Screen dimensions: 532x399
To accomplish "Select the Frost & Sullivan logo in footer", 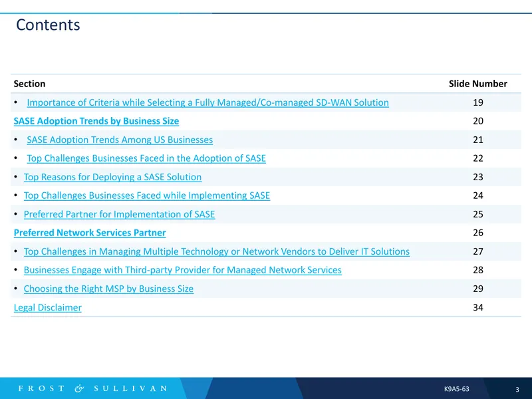I will click(x=92, y=388).
